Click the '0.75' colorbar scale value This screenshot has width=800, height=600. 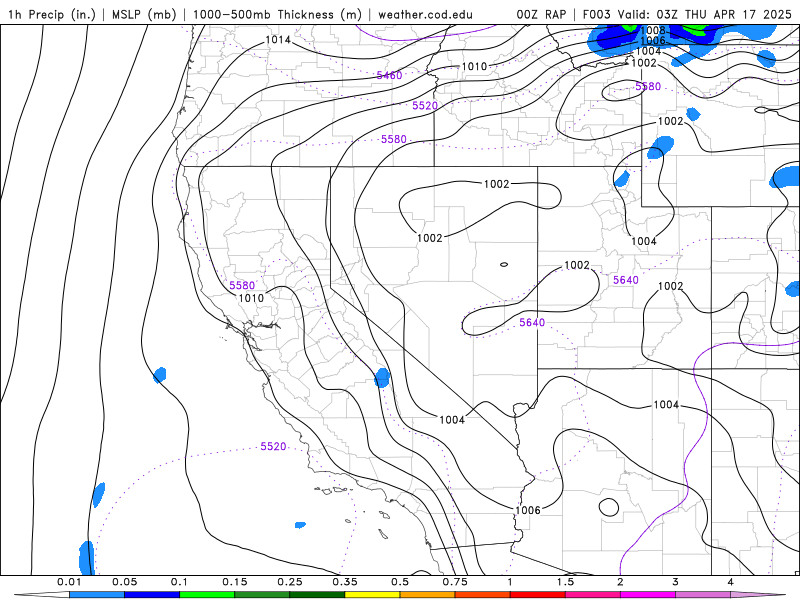coord(455,582)
